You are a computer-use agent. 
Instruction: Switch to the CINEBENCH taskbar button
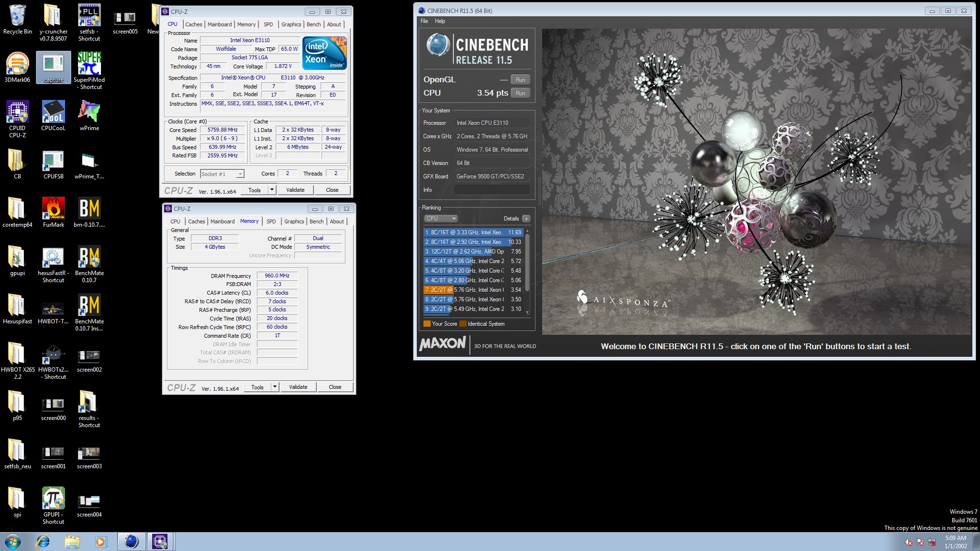(x=131, y=541)
